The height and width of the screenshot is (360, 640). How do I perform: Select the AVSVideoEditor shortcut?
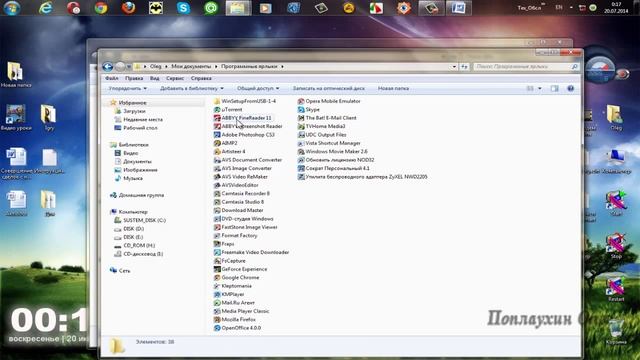(236, 185)
